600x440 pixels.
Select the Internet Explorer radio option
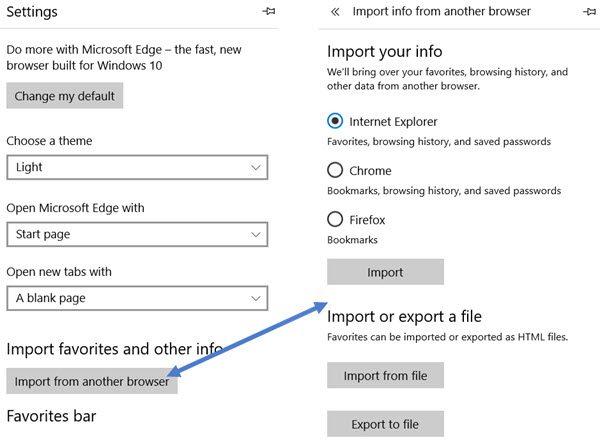point(335,121)
